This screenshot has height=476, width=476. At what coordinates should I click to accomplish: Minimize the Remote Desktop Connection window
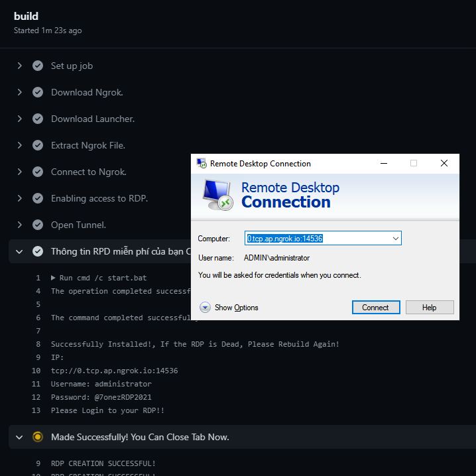click(384, 163)
